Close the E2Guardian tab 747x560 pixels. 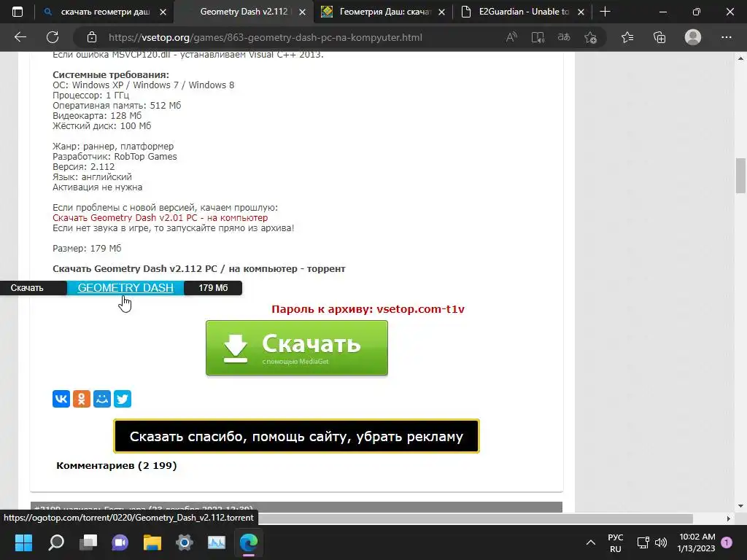[x=581, y=12]
